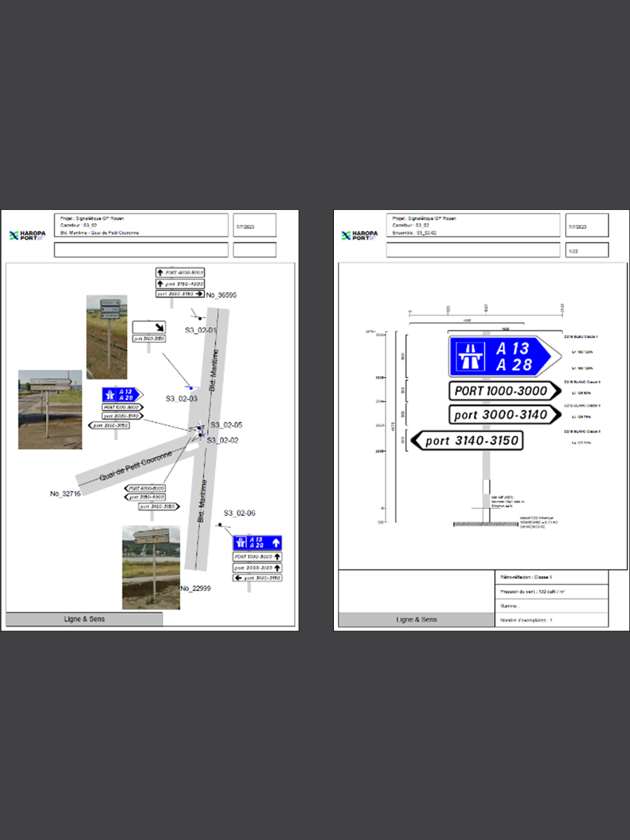
Task: Click the Ligne & Sens footer on the left page
Action: pyautogui.click(x=84, y=619)
